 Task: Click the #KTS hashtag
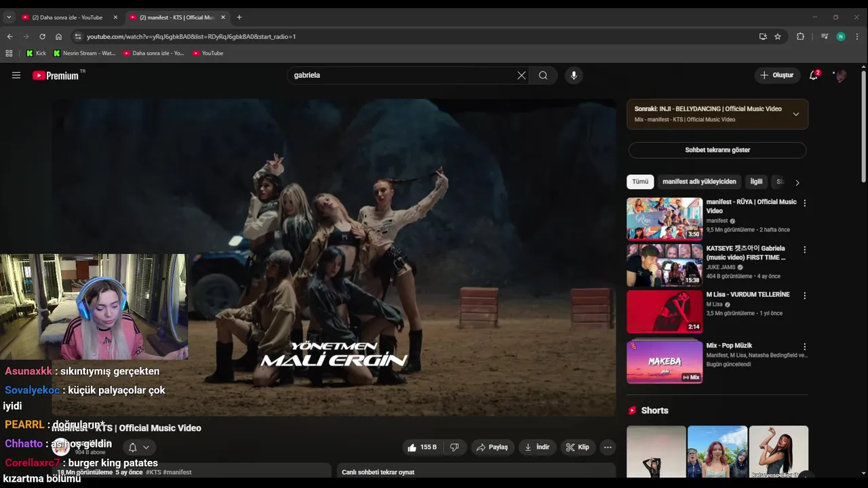(153, 472)
